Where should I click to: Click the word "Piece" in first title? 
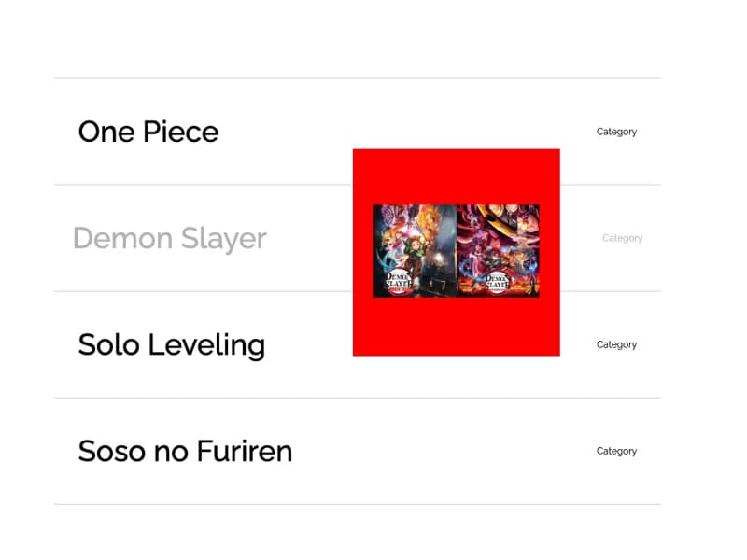coord(182,133)
